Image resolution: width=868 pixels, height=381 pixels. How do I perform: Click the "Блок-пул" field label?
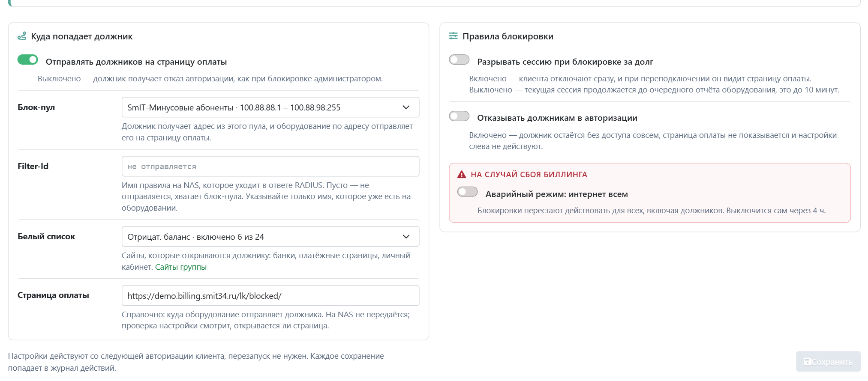36,107
